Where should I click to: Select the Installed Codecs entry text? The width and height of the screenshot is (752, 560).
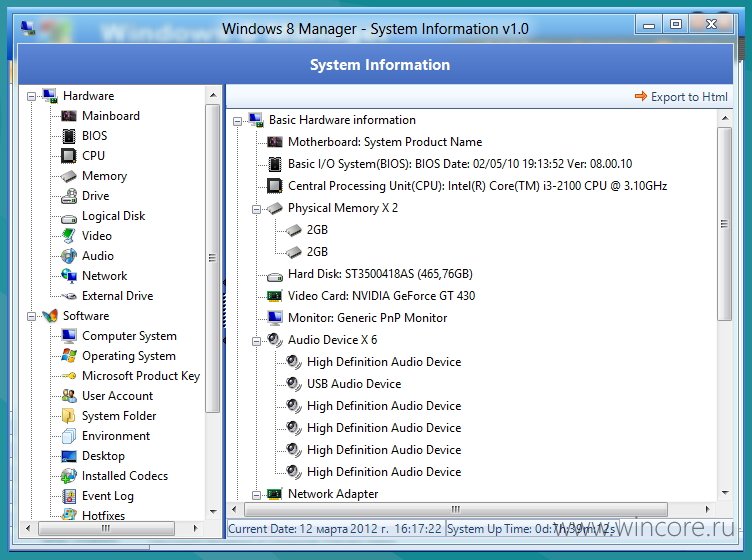[125, 476]
